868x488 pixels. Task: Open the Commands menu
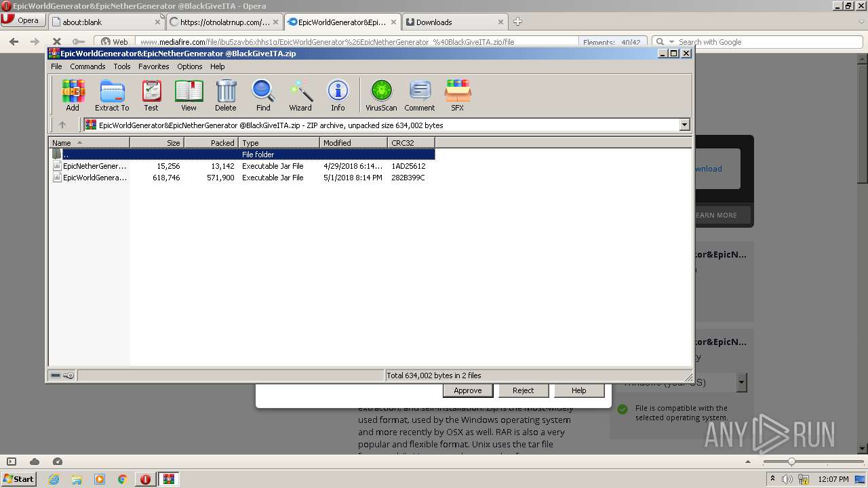coord(87,66)
